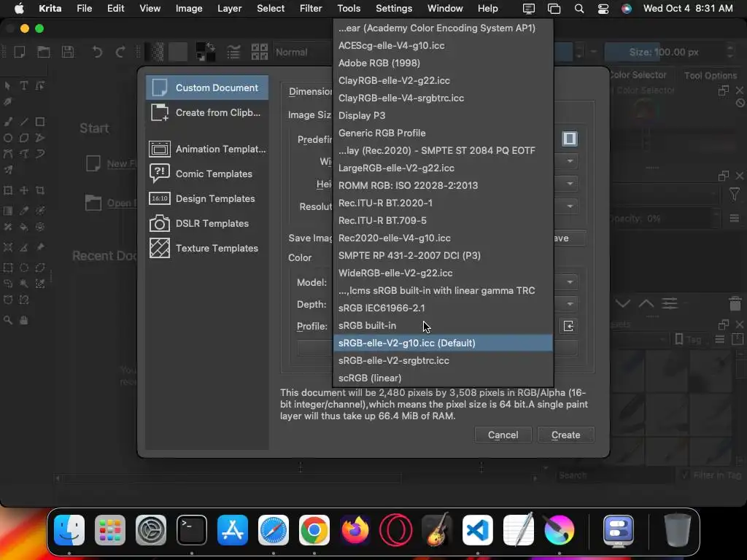Expand the Resolution unit dropdown

(x=570, y=206)
